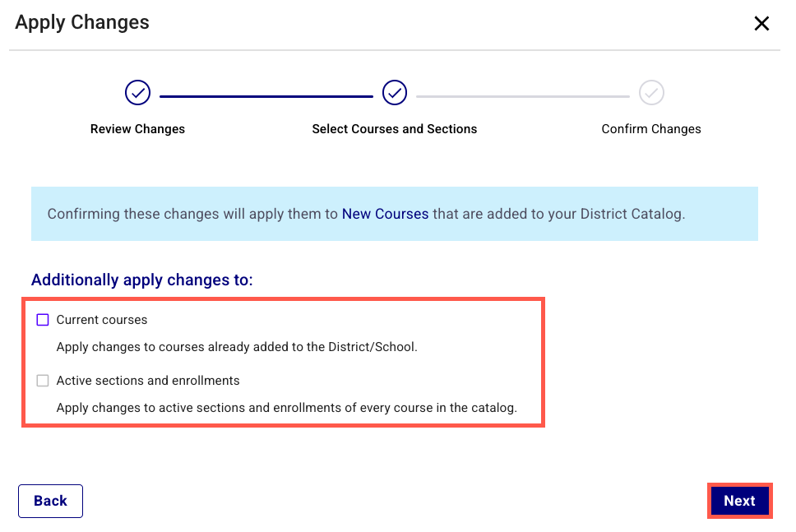The image size is (796, 532).
Task: Select the Select Courses and Sections label
Action: coord(395,129)
